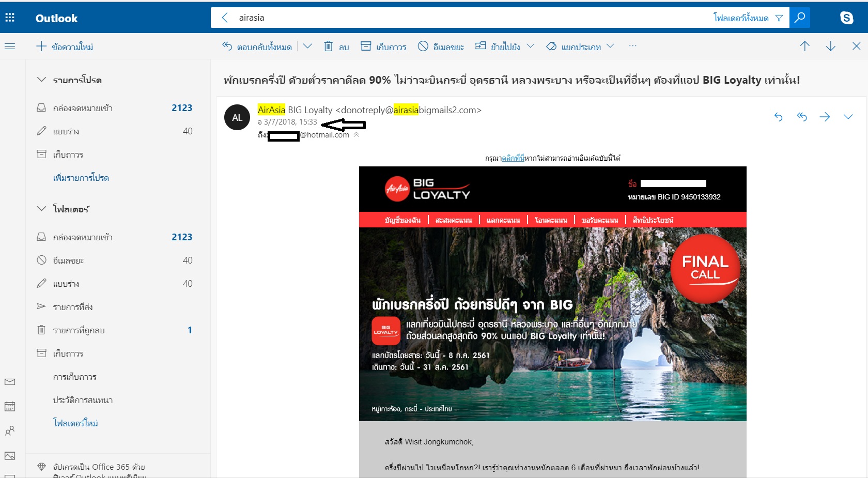
Task: Click sender name AirAsia BIG Loyalty
Action: pyautogui.click(x=295, y=110)
